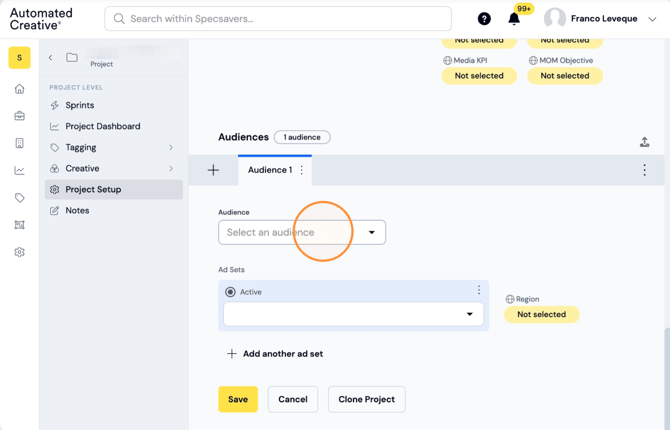
Task: Expand the Tagging submenu chevron
Action: (171, 147)
